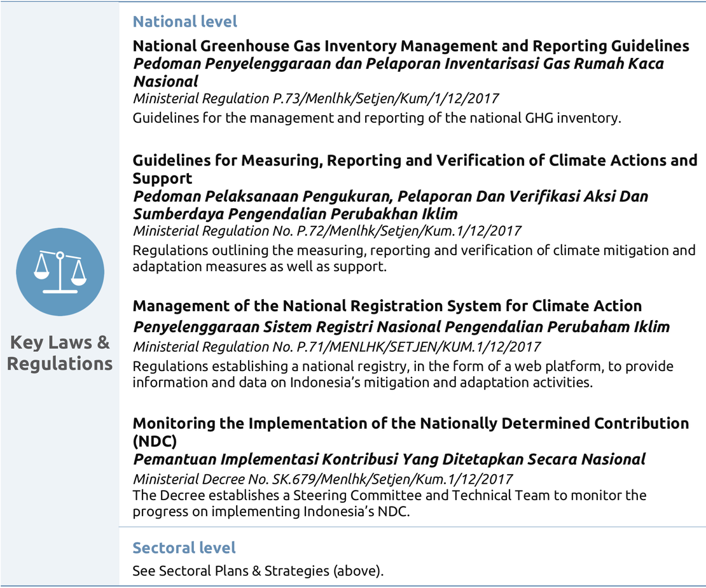This screenshot has width=706, height=588.
Task: Open Management of the National Registration System title
Action: (x=387, y=306)
